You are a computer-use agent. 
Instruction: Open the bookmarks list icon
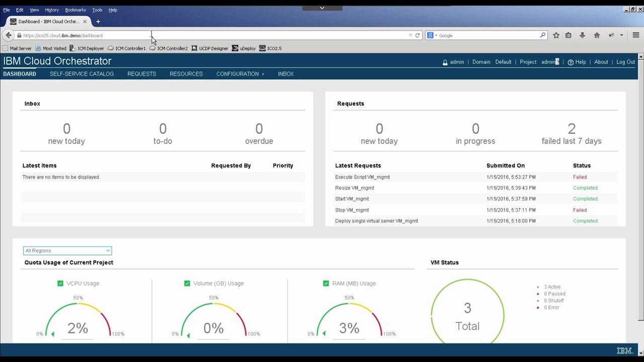click(x=569, y=35)
